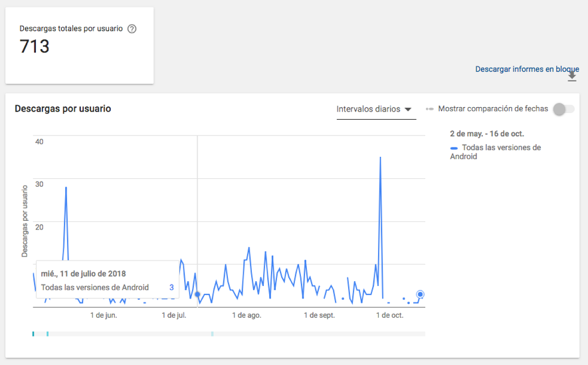Click the blue legend swatch for Android versions

(454, 148)
